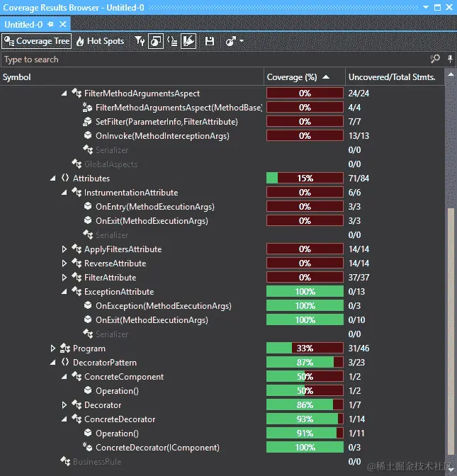Screen dimensions: 457x476
Task: Switch to Coverage Tree view
Action: tap(37, 41)
